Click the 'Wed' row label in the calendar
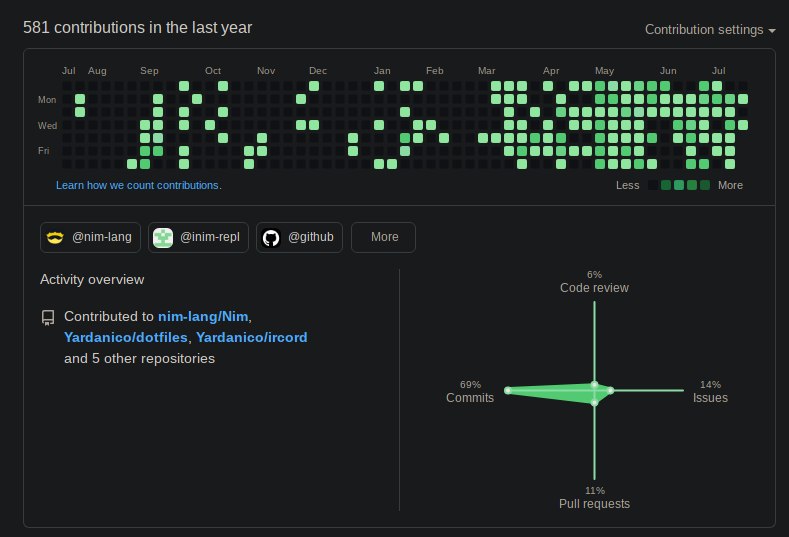789x537 pixels. tap(47, 125)
